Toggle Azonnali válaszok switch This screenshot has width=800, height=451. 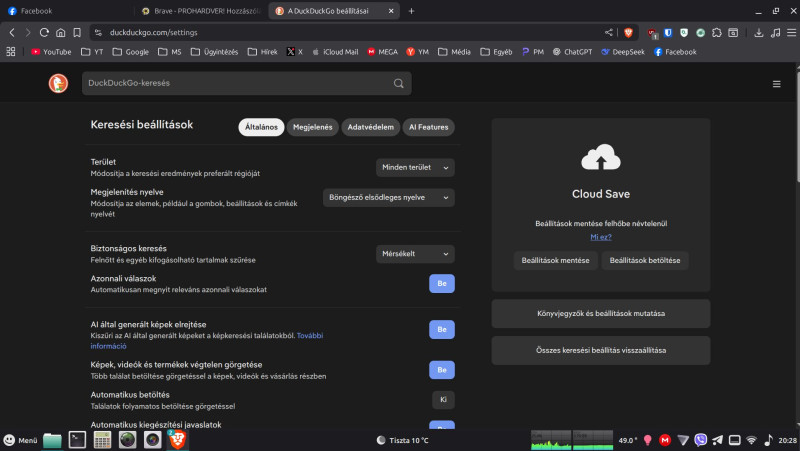[x=442, y=284]
